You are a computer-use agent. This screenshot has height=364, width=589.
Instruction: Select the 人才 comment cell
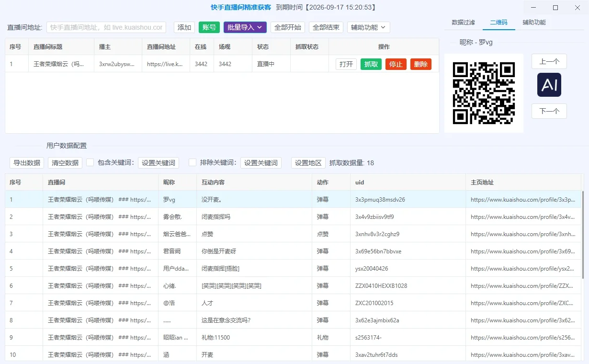coord(254,303)
